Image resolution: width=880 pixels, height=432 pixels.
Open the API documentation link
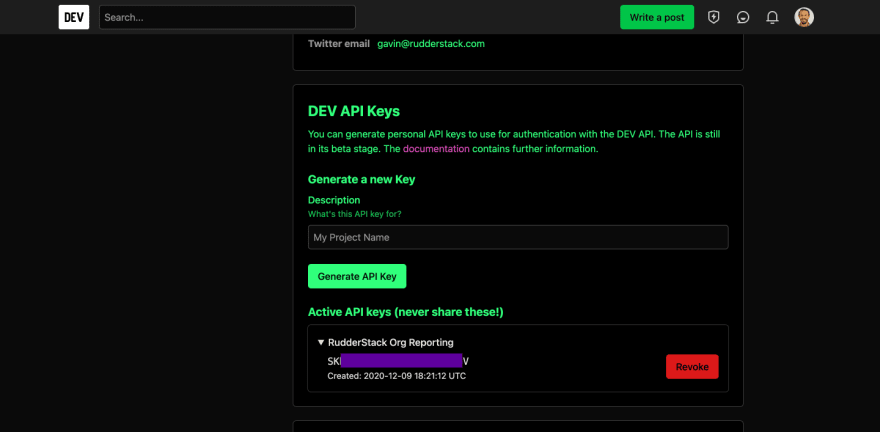[x=436, y=149]
